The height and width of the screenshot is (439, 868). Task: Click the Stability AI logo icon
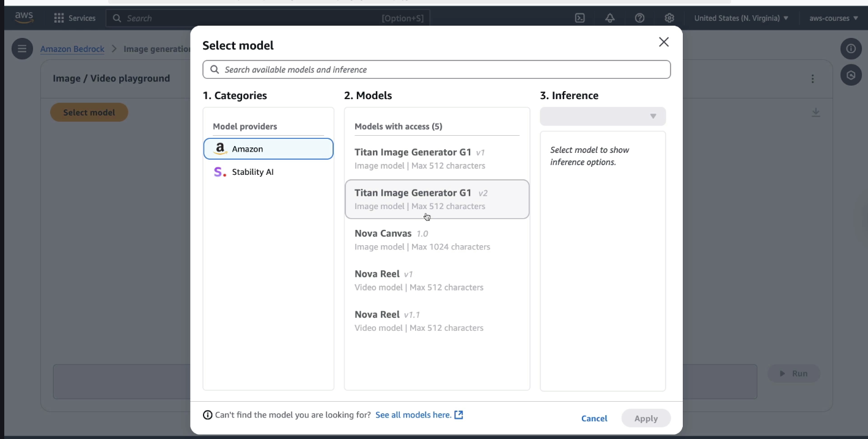point(220,172)
